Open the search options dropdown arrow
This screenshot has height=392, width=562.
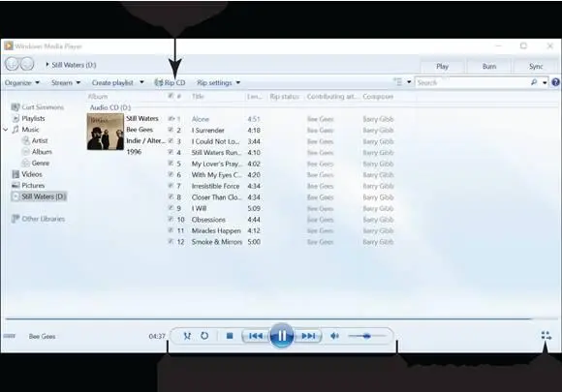click(x=545, y=82)
